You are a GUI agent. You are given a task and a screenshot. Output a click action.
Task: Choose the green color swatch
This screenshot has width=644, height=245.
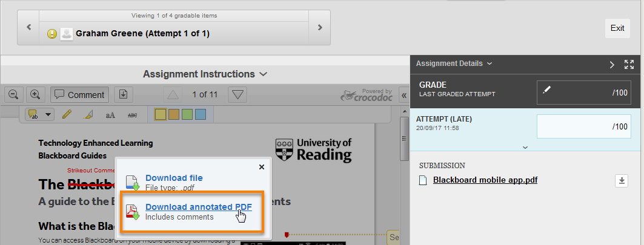pos(187,114)
